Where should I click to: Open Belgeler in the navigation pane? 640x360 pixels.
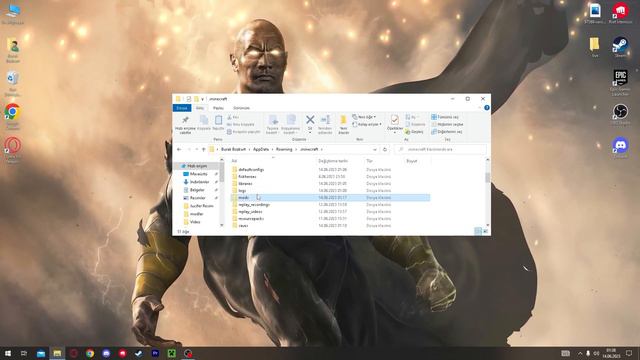(x=197, y=190)
